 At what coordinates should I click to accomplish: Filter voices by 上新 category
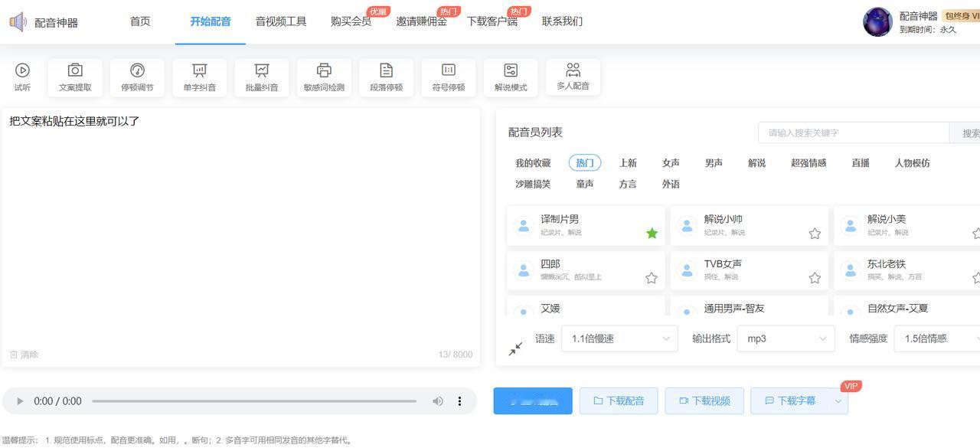[628, 163]
